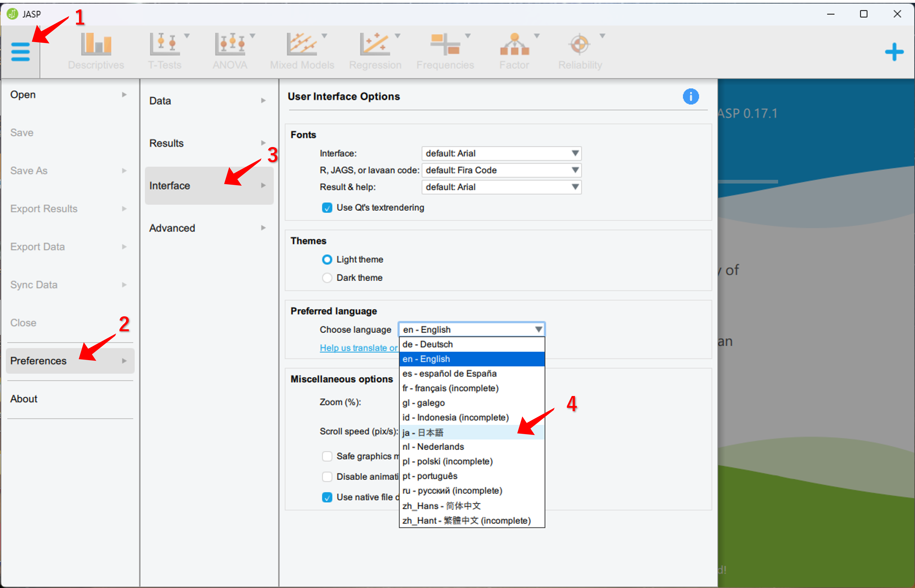
Task: Toggle Use native file dialogs checkbox
Action: pyautogui.click(x=327, y=497)
